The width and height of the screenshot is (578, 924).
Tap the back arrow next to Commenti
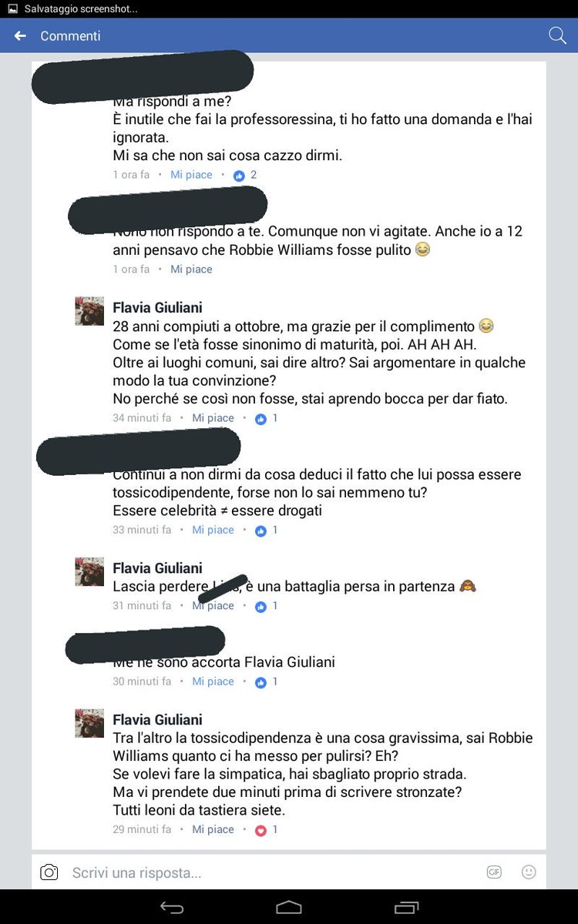(21, 36)
